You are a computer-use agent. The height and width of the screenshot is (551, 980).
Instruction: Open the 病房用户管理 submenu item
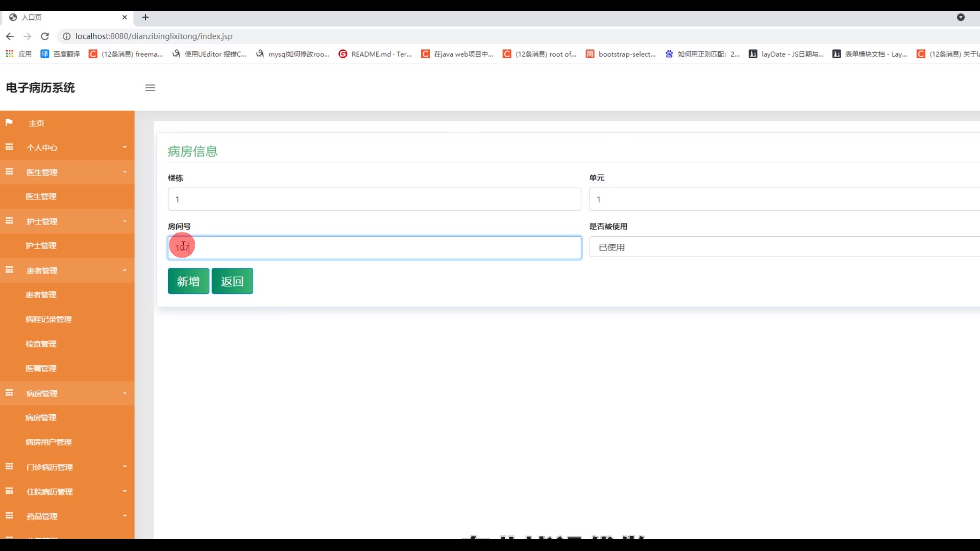[x=48, y=442]
